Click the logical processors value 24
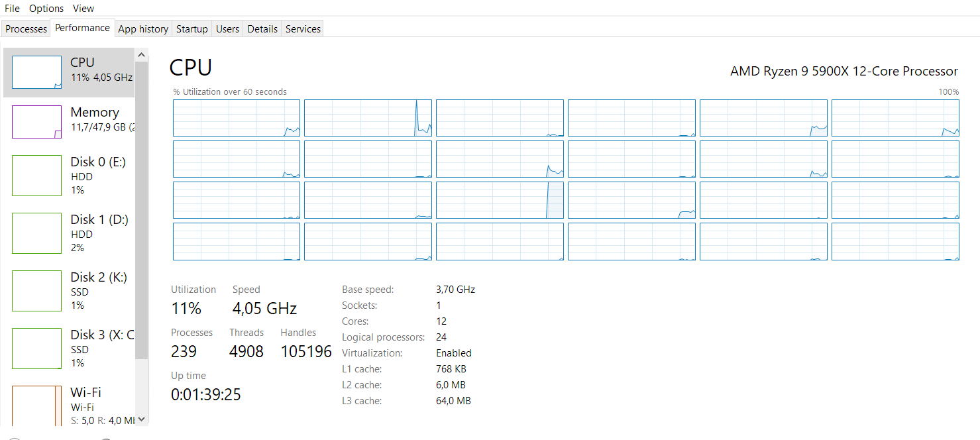 [x=441, y=337]
